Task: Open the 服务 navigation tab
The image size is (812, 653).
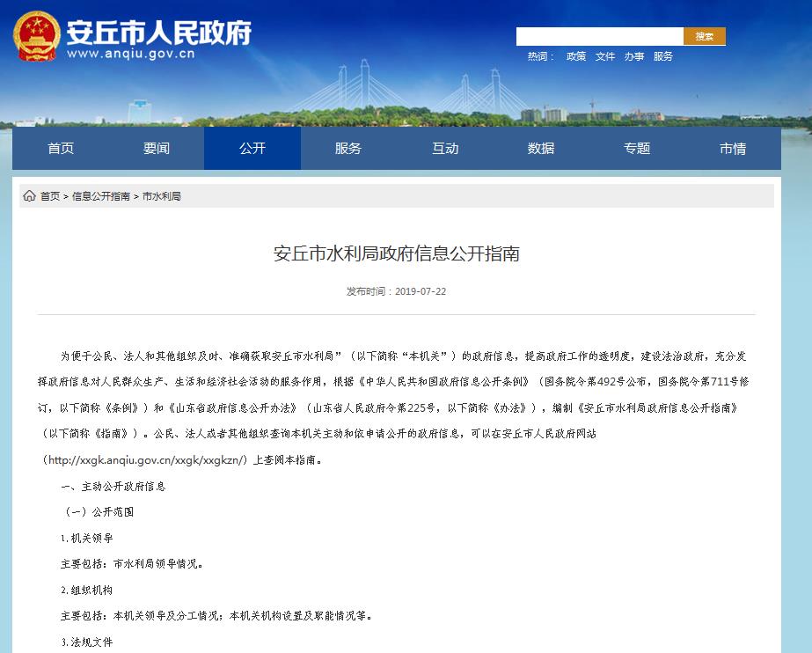Action: [x=348, y=149]
